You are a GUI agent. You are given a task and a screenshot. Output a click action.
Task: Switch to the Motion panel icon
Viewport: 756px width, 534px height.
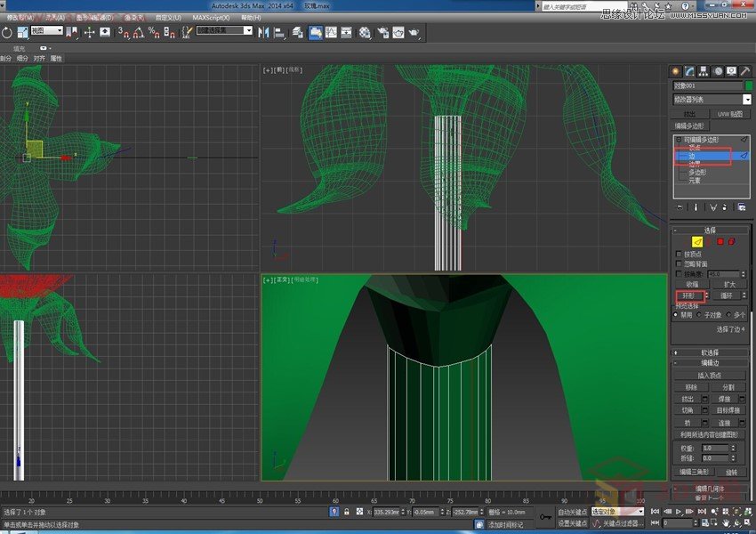[x=718, y=71]
